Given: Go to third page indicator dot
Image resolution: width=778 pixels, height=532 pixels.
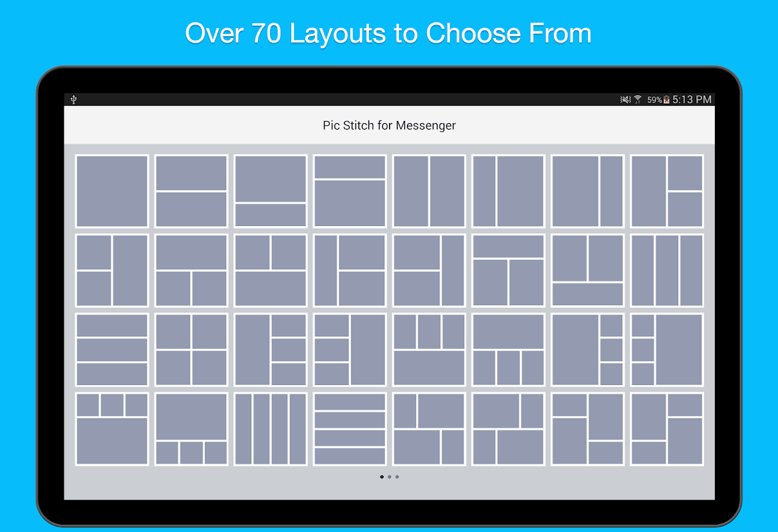Looking at the screenshot, I should (397, 477).
